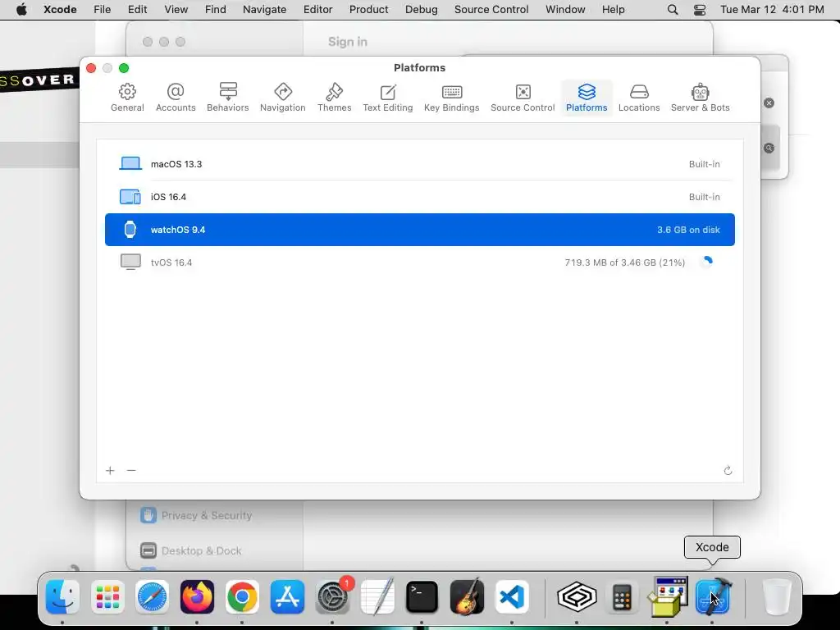
Task: Open the Navigate menu
Action: pos(264,10)
